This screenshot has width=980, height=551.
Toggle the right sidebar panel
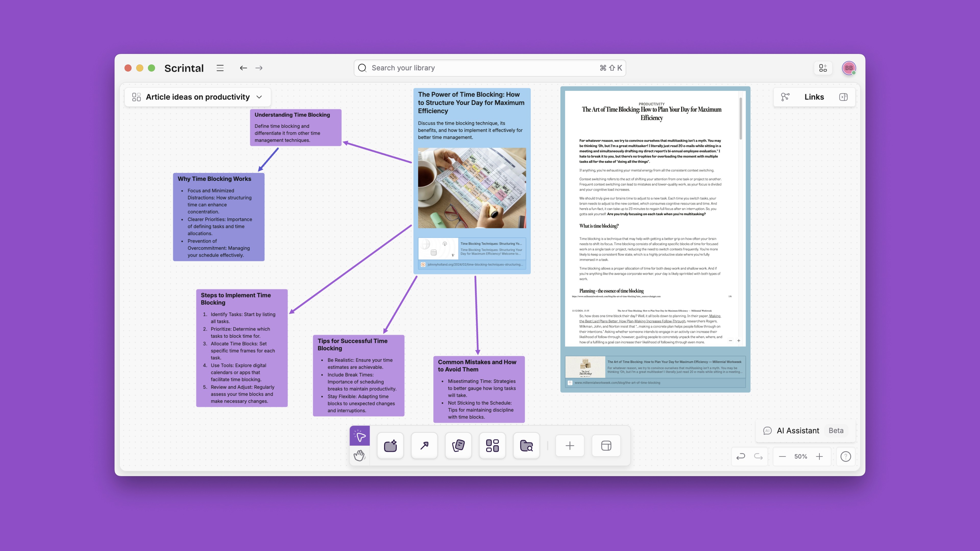pyautogui.click(x=843, y=97)
